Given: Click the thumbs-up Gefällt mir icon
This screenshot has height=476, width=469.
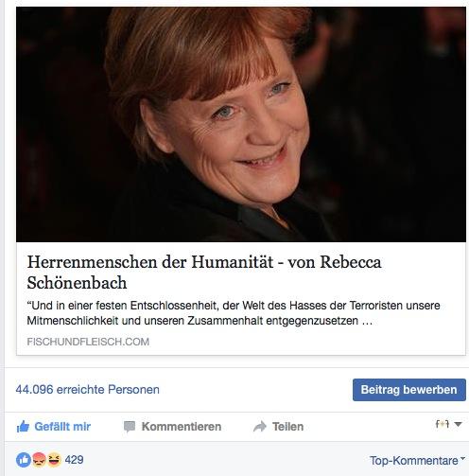Looking at the screenshot, I should point(23,427).
